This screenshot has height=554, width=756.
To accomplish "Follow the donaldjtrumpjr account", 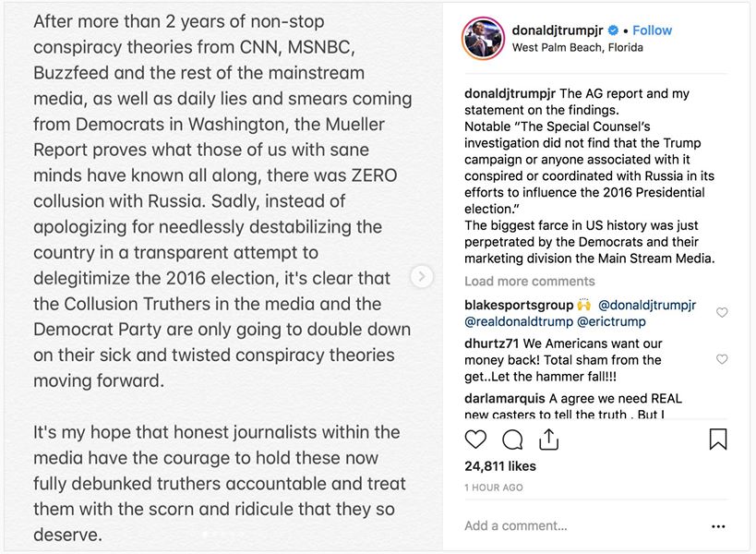I will [652, 30].
